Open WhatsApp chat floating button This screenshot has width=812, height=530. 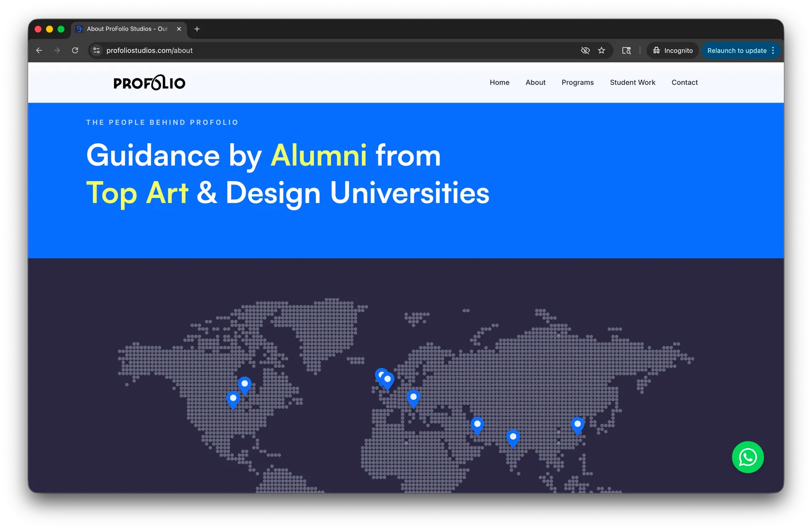click(748, 457)
